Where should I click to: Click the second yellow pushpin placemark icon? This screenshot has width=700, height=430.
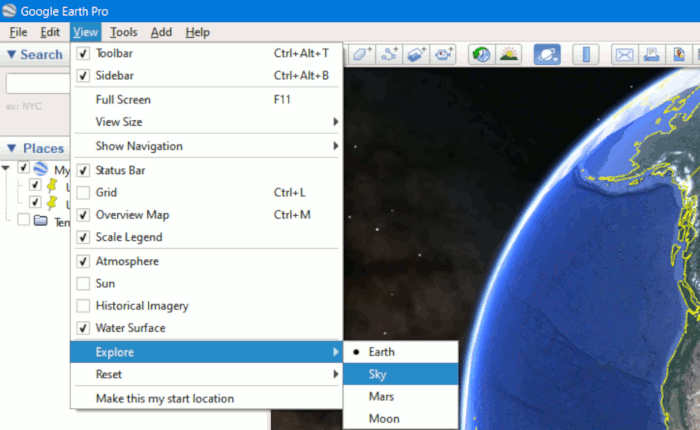(52, 202)
